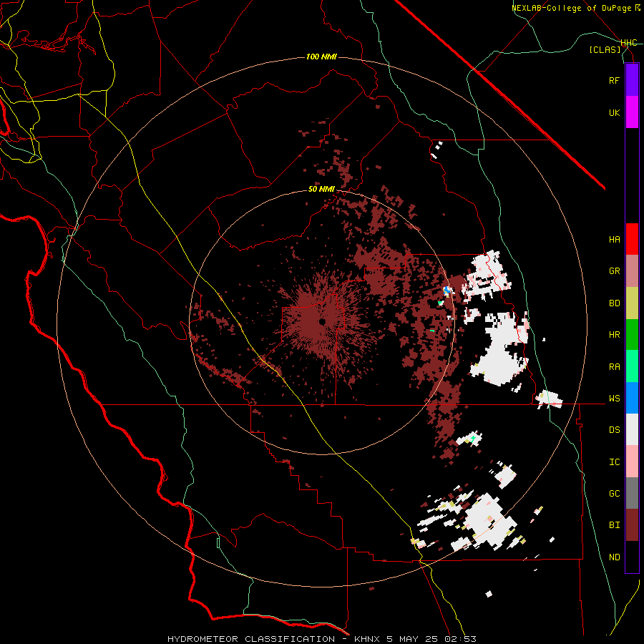Image resolution: width=644 pixels, height=644 pixels.
Task: Click the BI dark red swatch
Action: (632, 525)
